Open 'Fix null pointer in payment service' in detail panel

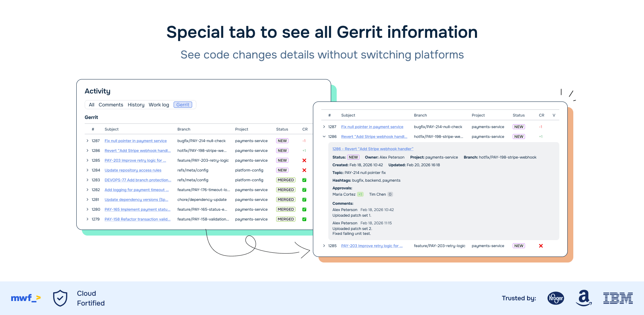click(372, 127)
